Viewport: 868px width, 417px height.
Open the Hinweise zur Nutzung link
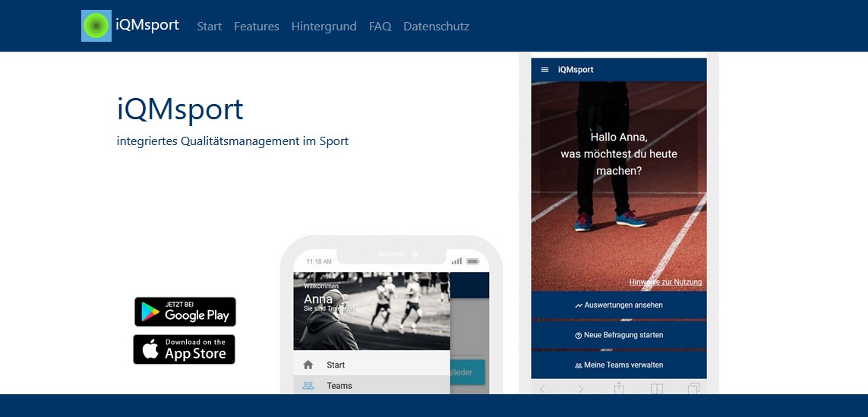coord(665,282)
